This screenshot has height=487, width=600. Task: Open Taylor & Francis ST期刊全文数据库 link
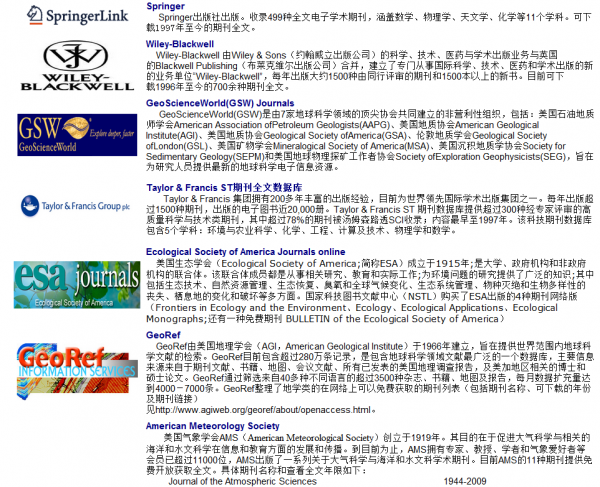click(x=224, y=187)
